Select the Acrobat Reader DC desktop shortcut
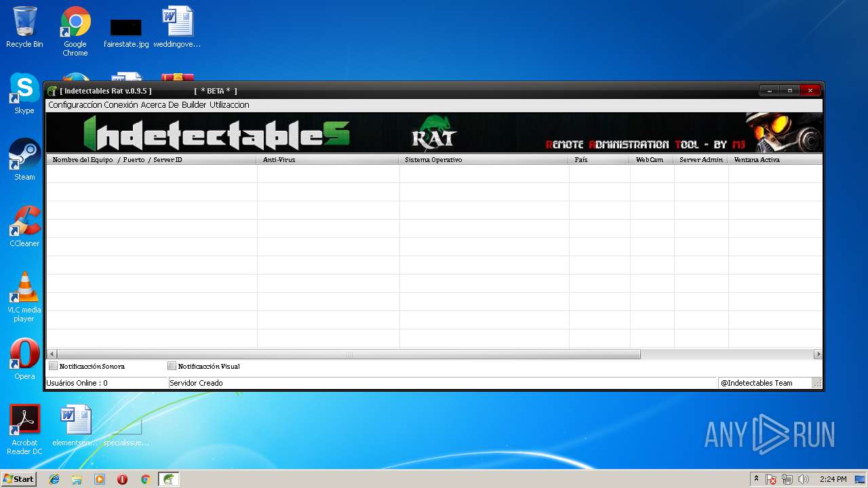This screenshot has height=488, width=868. pos(24,430)
